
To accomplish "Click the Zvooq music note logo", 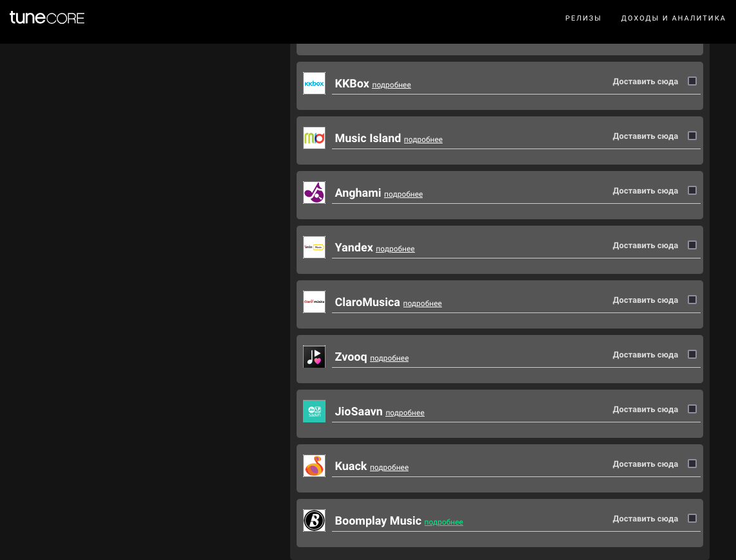I will click(x=314, y=356).
